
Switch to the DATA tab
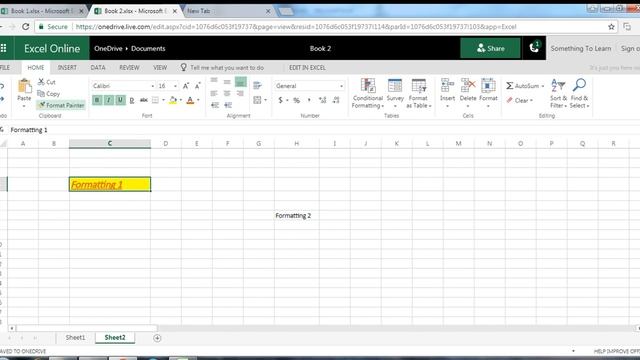[x=98, y=68]
